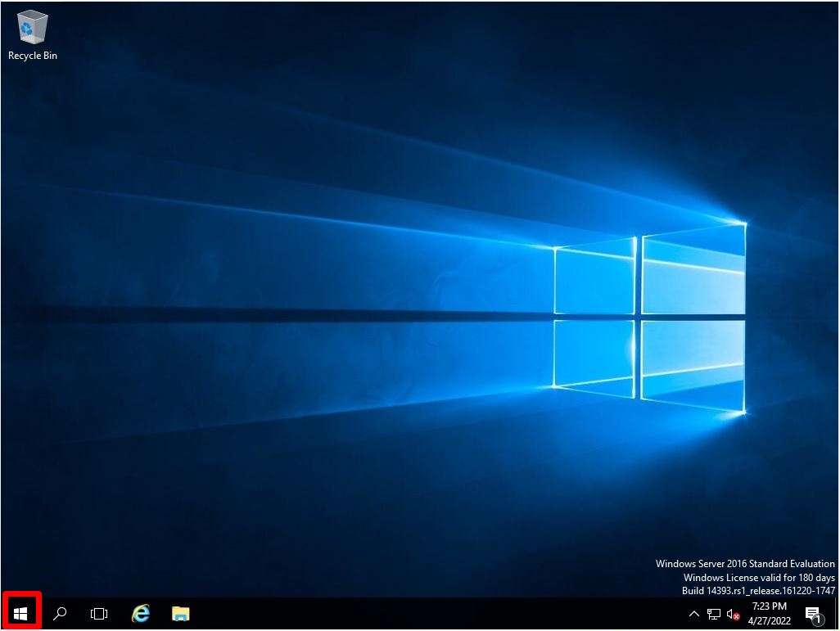Image resolution: width=840 pixels, height=631 pixels.
Task: Open taskbar search magnifier icon
Action: pyautogui.click(x=60, y=613)
